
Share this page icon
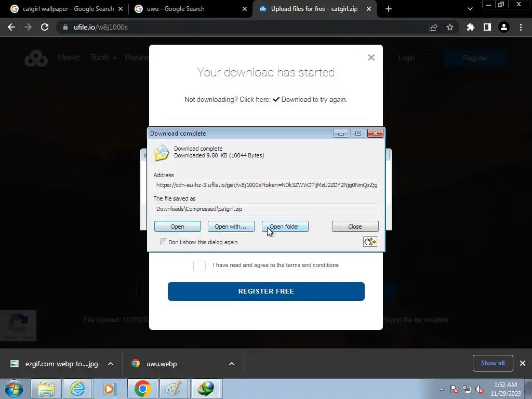click(433, 27)
